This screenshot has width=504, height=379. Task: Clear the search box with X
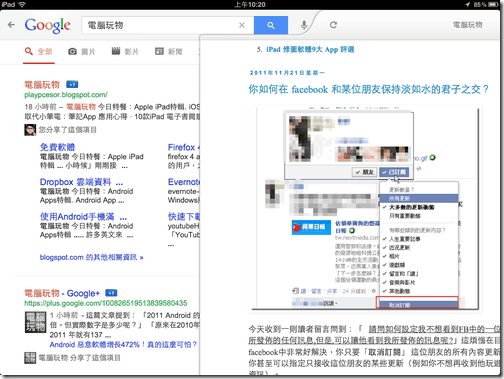(242, 25)
